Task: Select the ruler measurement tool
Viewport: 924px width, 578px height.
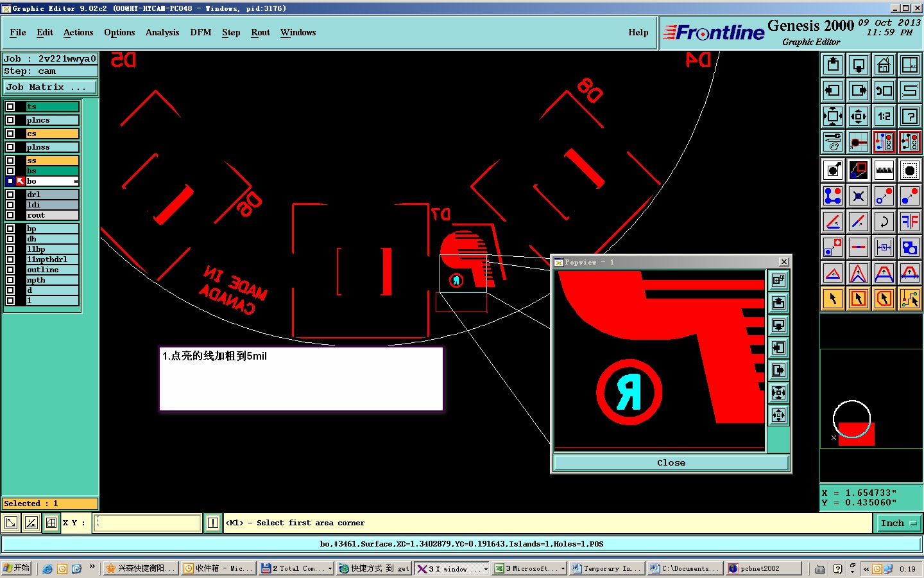Action: pos(884,170)
